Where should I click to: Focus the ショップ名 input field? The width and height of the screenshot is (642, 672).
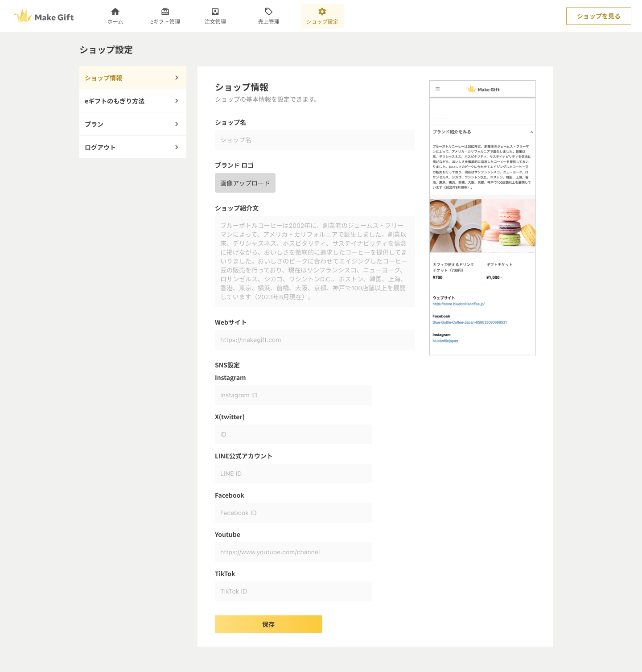coord(314,140)
